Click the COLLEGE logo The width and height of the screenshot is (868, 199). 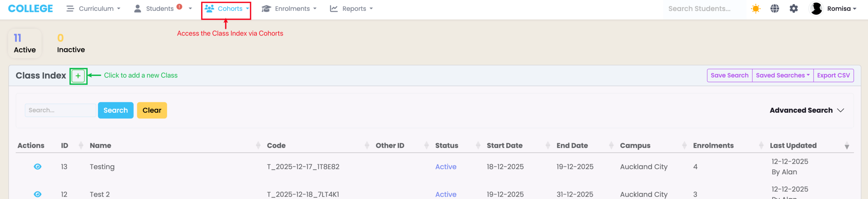31,8
